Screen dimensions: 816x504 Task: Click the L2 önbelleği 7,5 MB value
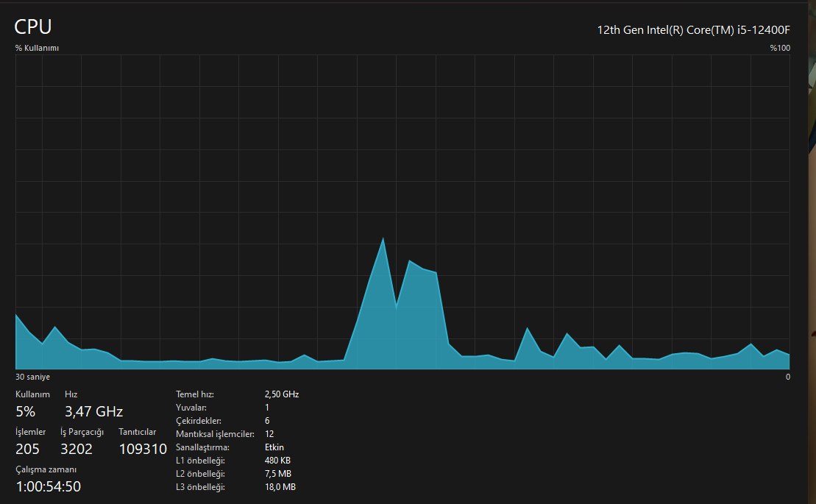point(278,474)
